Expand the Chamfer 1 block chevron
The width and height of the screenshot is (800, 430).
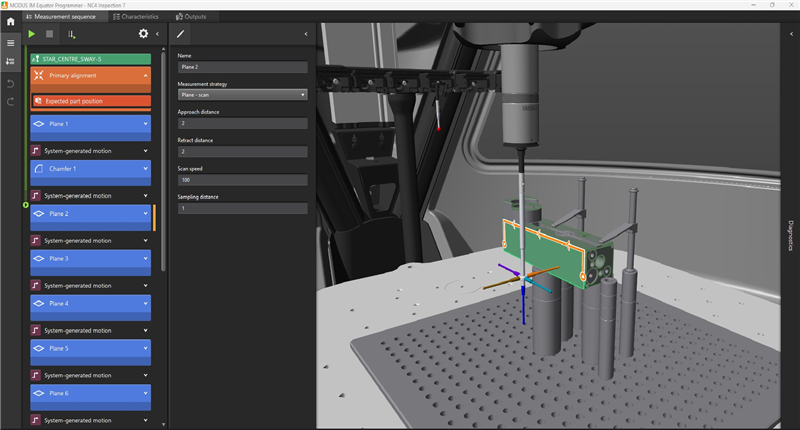coord(147,169)
